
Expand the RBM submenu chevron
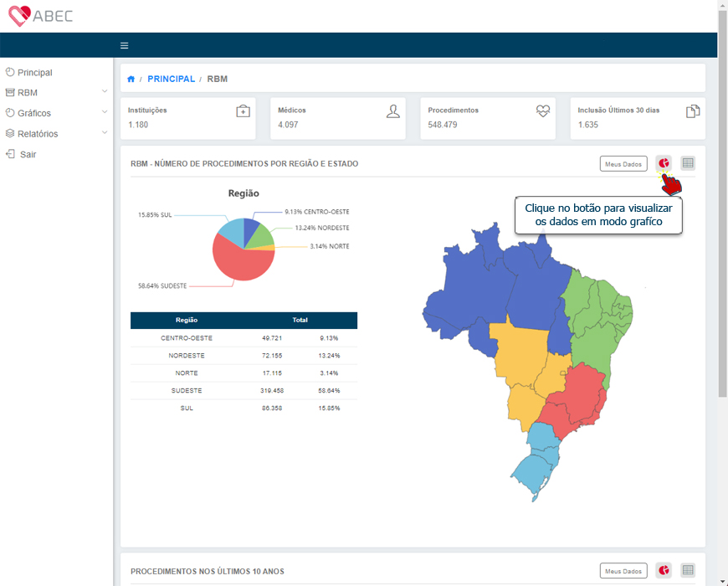tap(105, 91)
